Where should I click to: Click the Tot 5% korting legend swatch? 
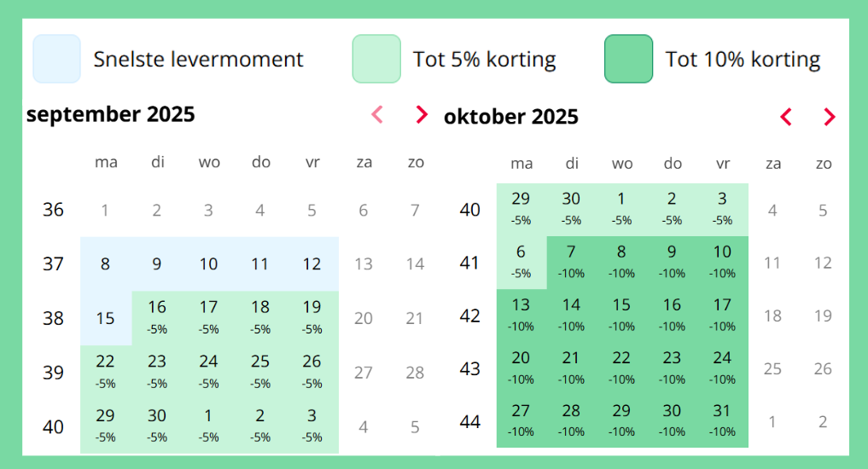click(376, 59)
